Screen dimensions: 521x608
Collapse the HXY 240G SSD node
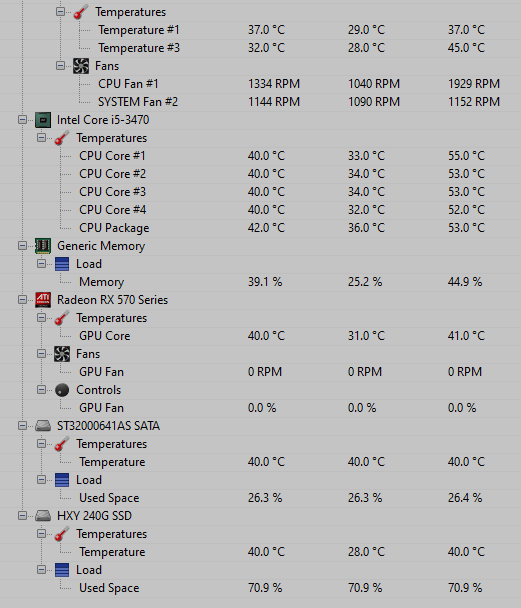point(22,516)
